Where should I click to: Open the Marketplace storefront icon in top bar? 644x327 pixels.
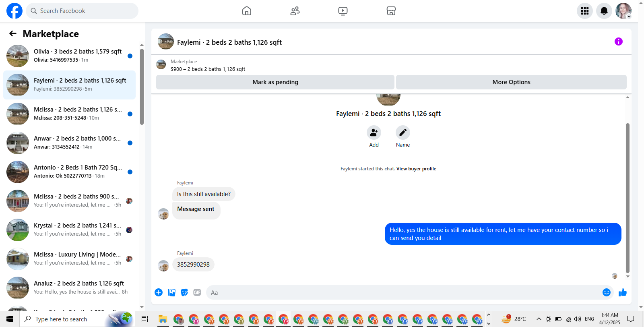pos(391,11)
